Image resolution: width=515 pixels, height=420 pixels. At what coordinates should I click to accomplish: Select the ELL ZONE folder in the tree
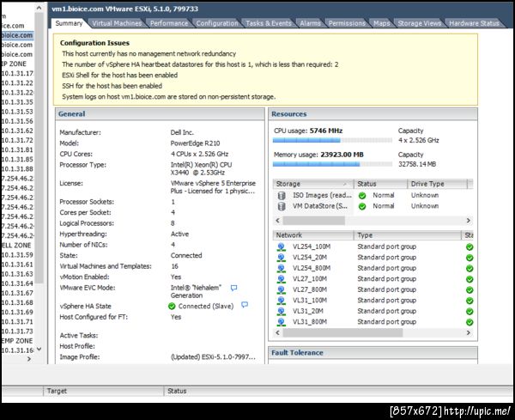(16, 246)
